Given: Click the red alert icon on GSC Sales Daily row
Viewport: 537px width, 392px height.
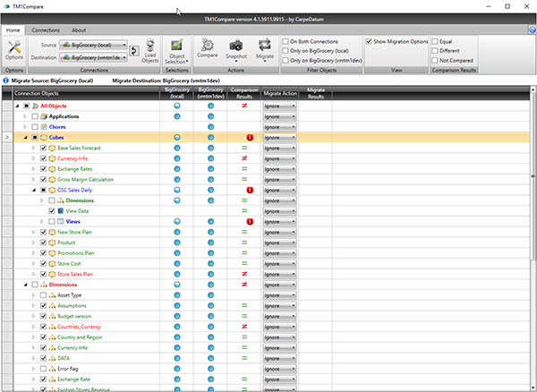Looking at the screenshot, I should click(250, 190).
